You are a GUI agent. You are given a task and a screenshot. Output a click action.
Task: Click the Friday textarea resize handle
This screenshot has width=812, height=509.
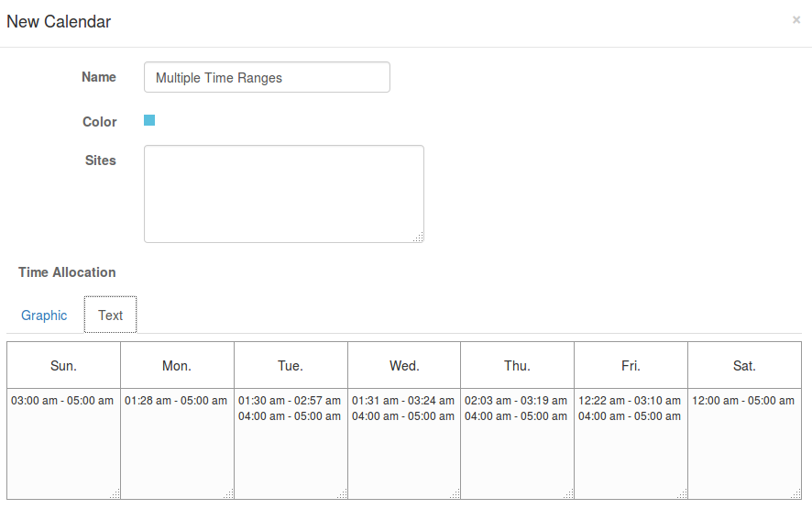tap(682, 493)
